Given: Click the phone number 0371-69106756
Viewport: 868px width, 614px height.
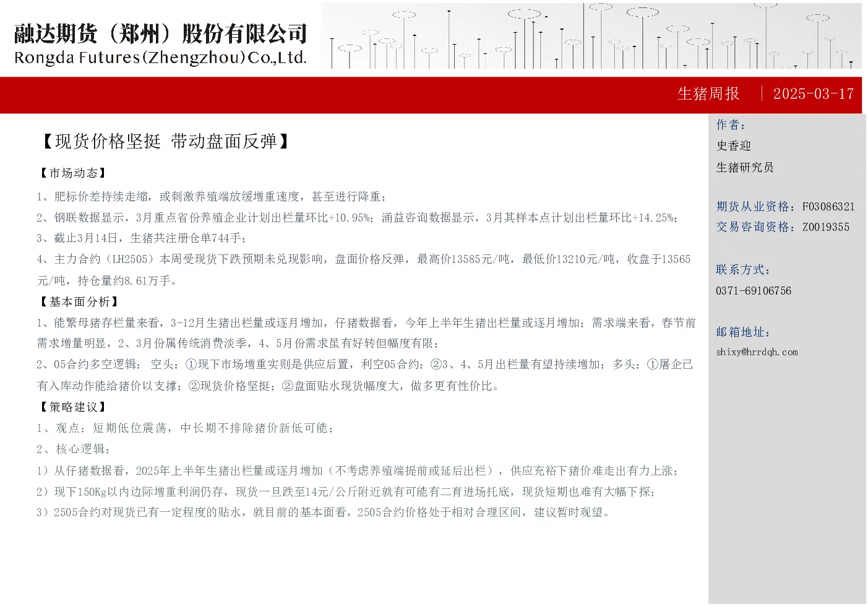Looking at the screenshot, I should [754, 290].
